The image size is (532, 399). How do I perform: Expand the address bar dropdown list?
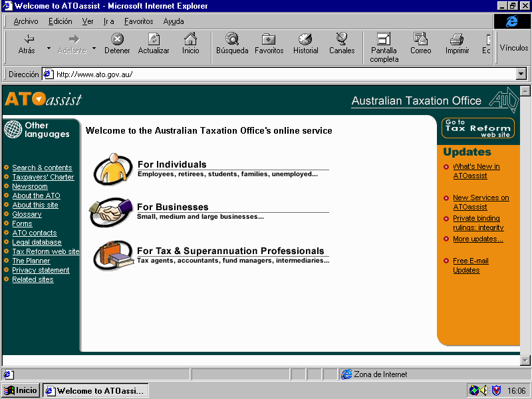point(521,74)
